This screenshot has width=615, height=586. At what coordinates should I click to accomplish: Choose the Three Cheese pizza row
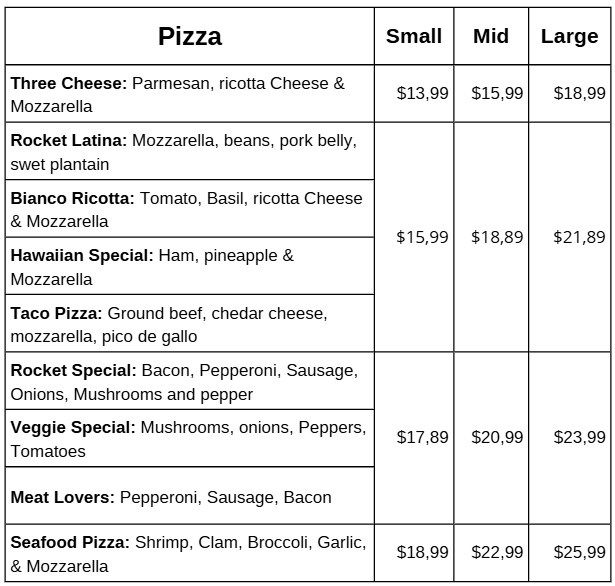190,94
